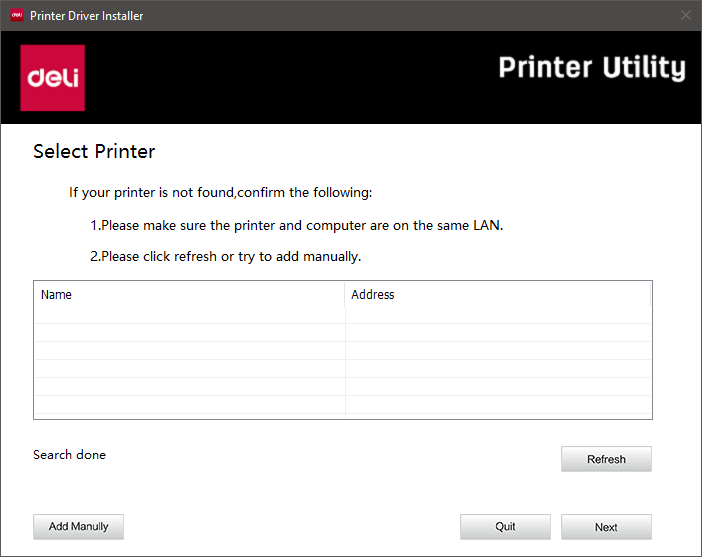Click the 'If your printer is not found' line
The width and height of the screenshot is (702, 557).
220,192
